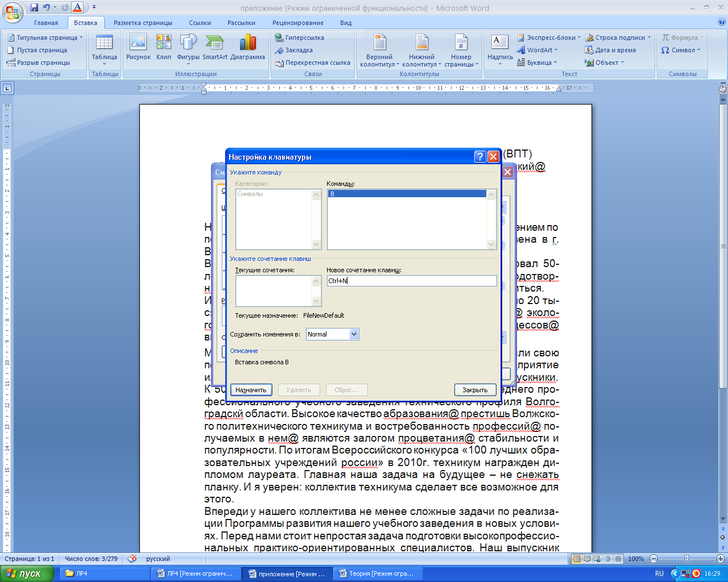Insert Разрыв страницы page break
Image resolution: width=728 pixels, height=582 pixels.
[x=39, y=63]
